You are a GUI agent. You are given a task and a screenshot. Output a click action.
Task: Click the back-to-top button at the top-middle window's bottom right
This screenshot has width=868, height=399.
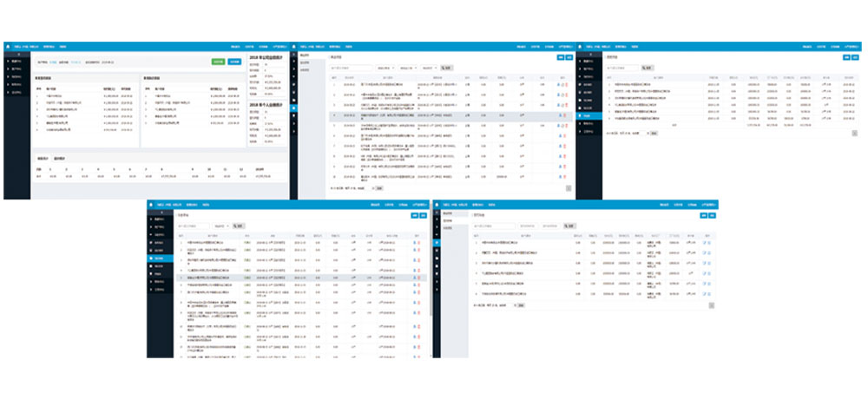tap(569, 187)
